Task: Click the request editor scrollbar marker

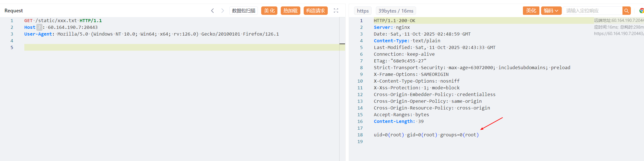Action: [342, 44]
